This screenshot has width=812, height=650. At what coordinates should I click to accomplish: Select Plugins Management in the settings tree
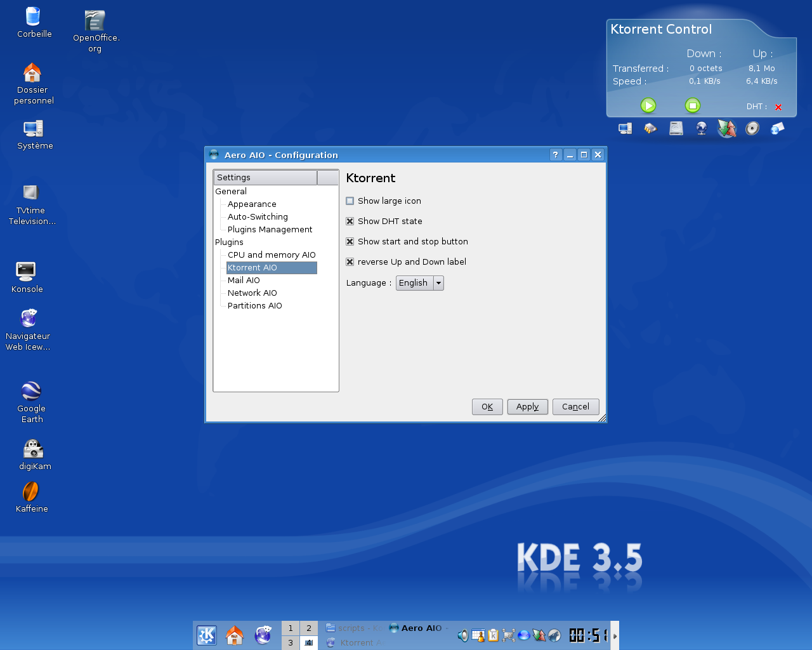[x=270, y=229]
